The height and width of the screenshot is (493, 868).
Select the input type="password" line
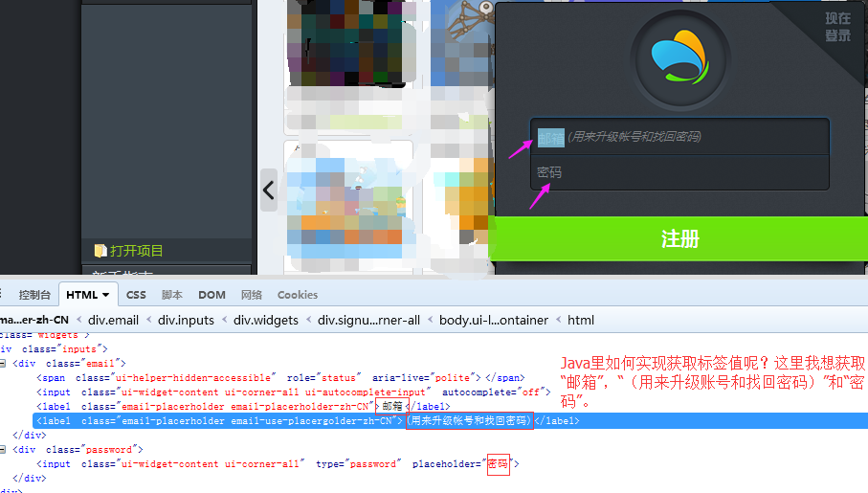(x=278, y=464)
